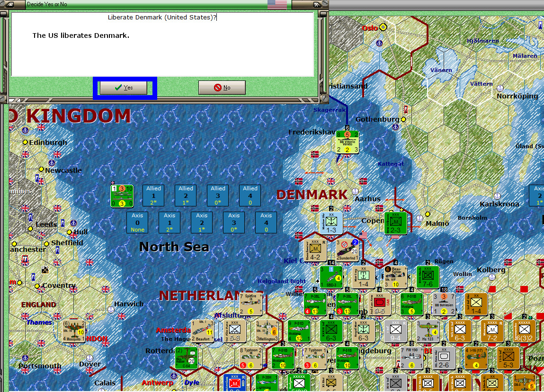Viewport: 544px width, 392px height.
Task: Select the Mar Eng 1-4 unit
Action: coord(363,277)
